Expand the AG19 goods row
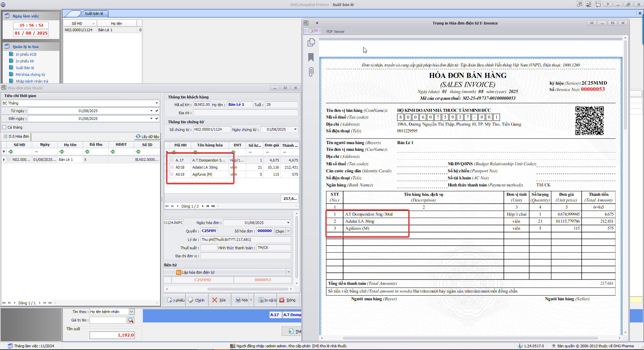 point(172,174)
